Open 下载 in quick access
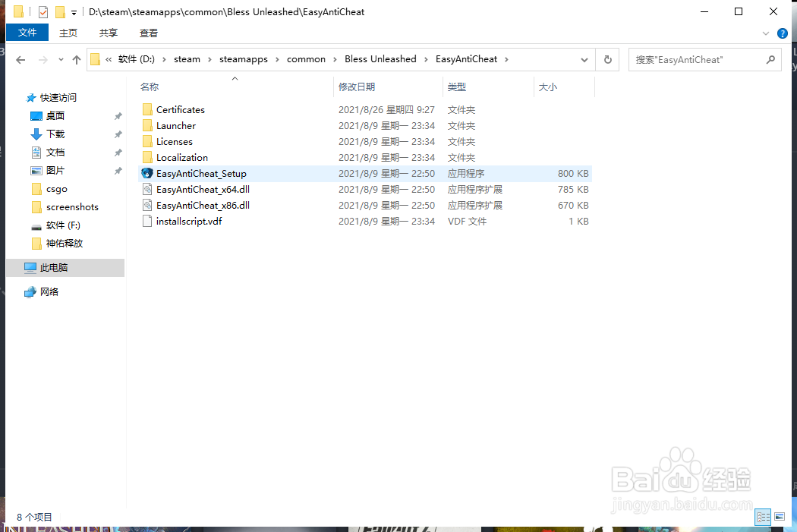 [55, 134]
